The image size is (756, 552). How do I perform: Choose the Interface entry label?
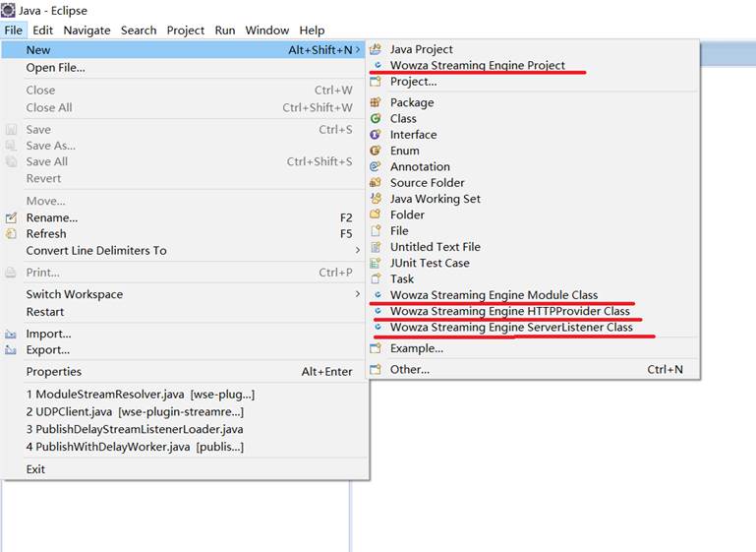point(413,135)
